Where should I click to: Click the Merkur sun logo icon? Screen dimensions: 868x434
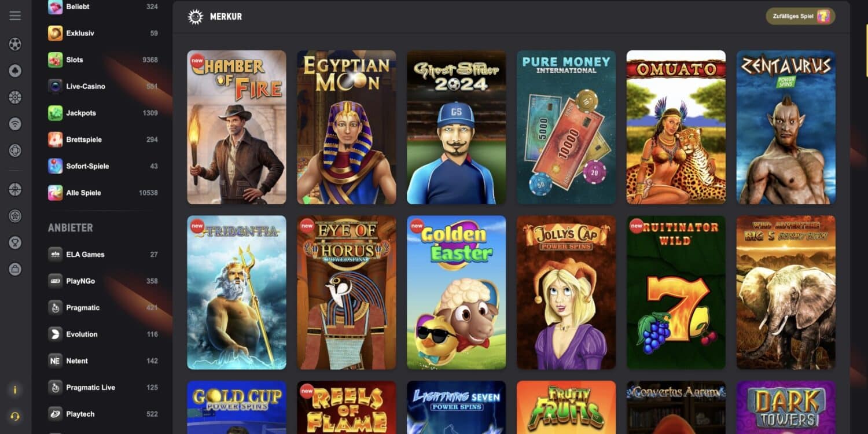(x=196, y=17)
